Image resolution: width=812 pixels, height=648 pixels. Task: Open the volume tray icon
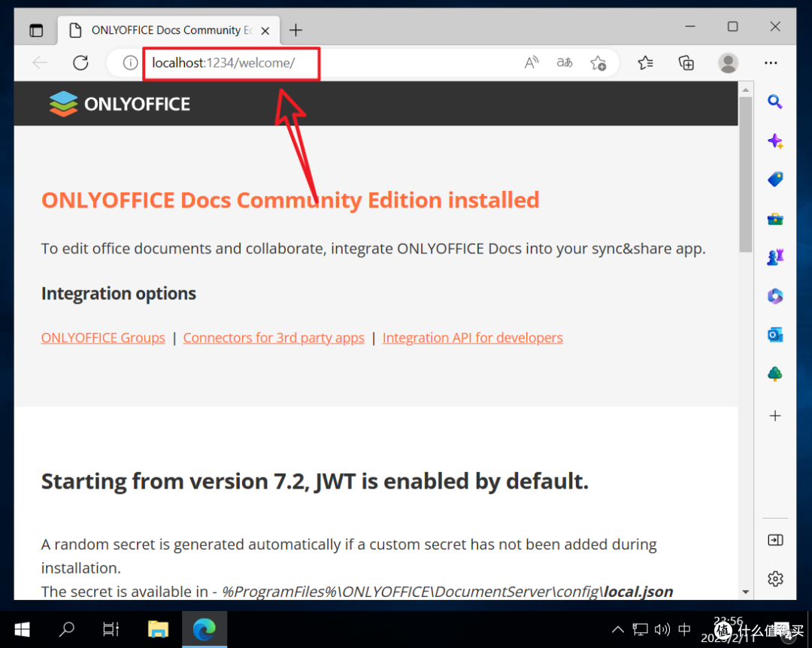click(x=662, y=630)
